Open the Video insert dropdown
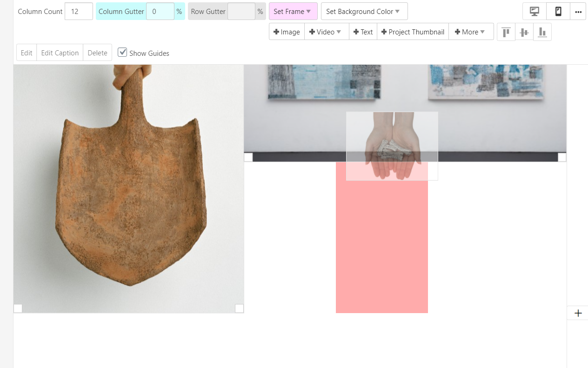This screenshot has height=368, width=588. point(326,32)
